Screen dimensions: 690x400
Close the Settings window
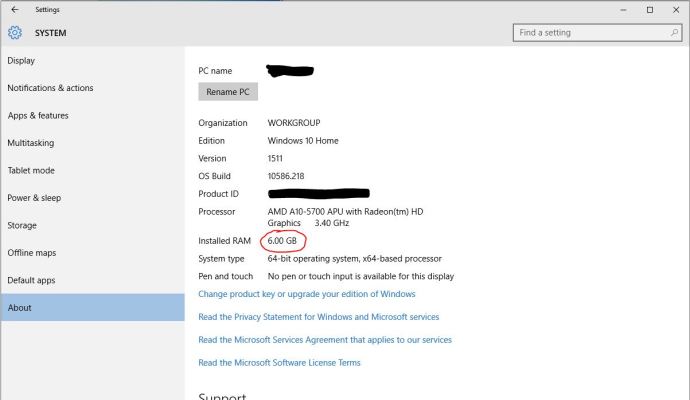pos(676,10)
